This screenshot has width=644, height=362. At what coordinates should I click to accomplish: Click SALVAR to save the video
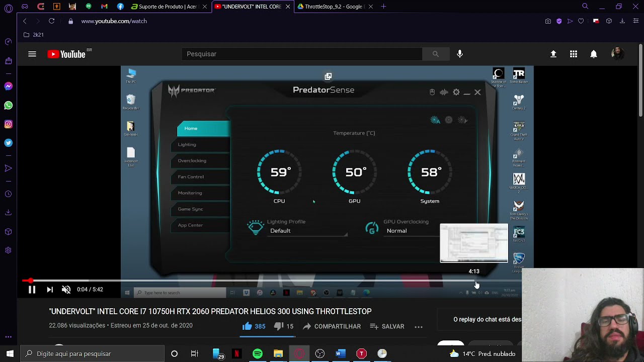(x=387, y=326)
